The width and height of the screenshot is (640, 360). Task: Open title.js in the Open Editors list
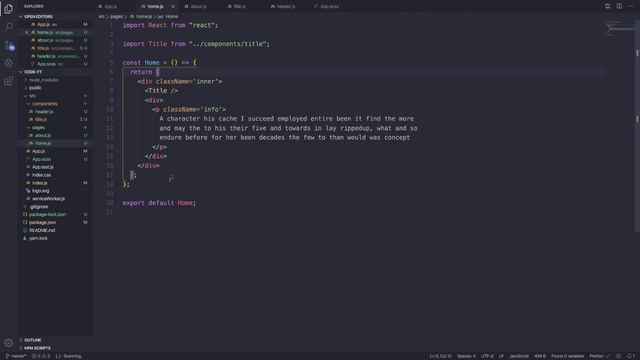[55, 48]
